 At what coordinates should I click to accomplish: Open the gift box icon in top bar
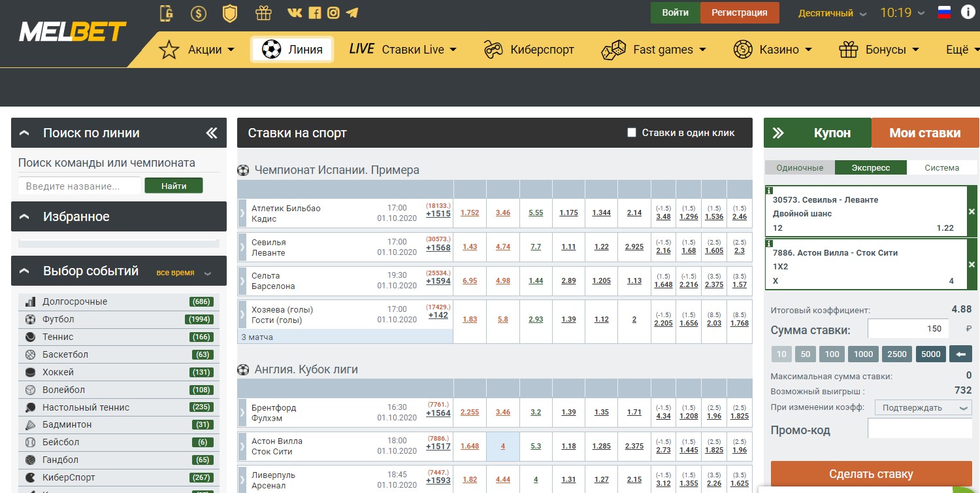[263, 12]
